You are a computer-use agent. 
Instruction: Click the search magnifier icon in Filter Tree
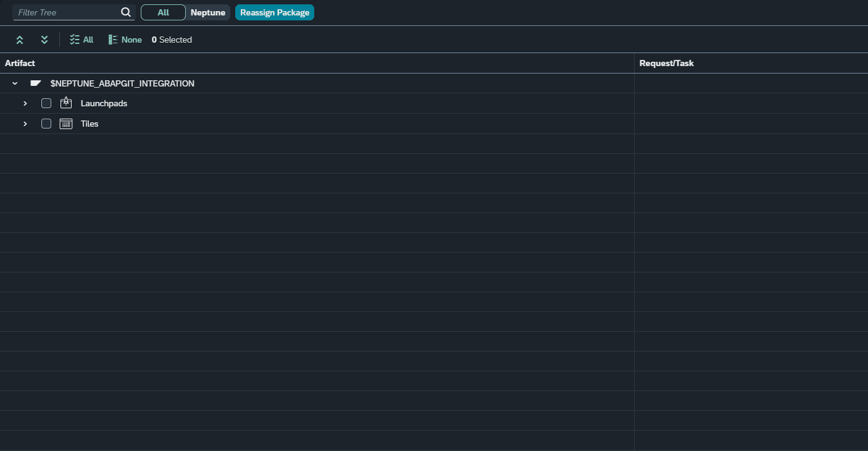point(126,12)
